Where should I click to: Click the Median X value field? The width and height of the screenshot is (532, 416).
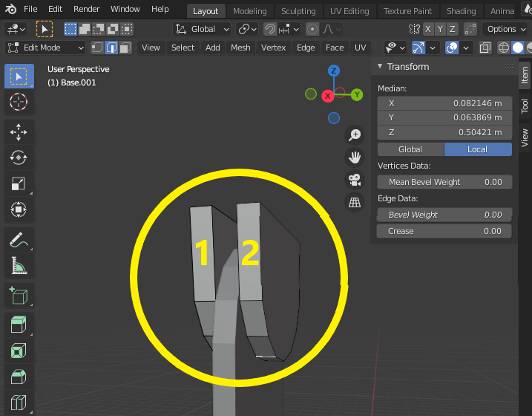[444, 103]
